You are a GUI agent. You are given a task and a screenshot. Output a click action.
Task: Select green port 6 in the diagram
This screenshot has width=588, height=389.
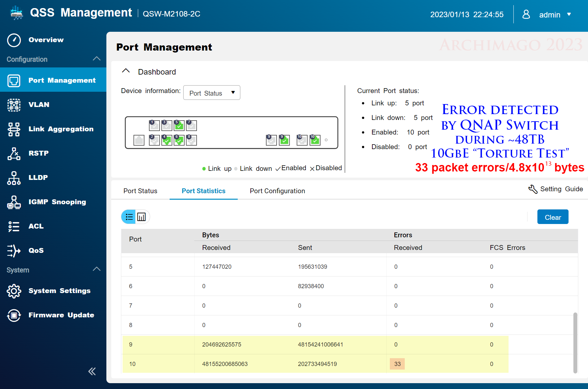(179, 140)
